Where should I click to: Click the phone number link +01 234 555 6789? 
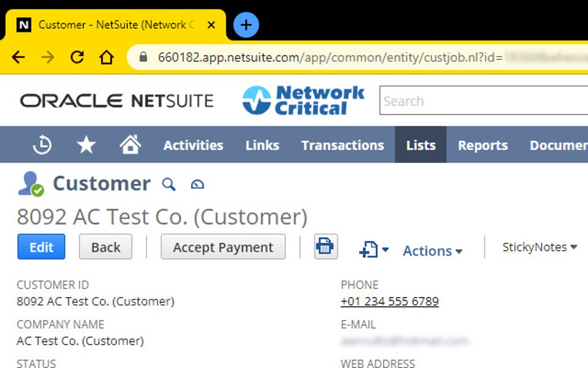390,301
